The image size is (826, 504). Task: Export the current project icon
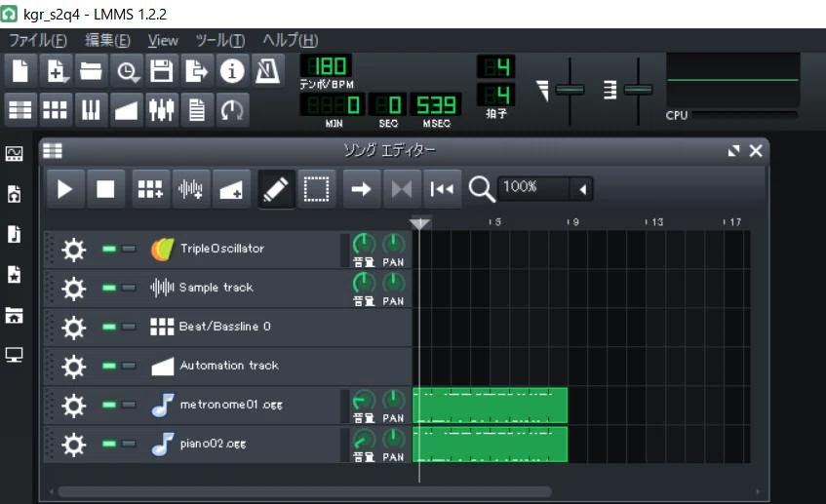click(x=197, y=70)
